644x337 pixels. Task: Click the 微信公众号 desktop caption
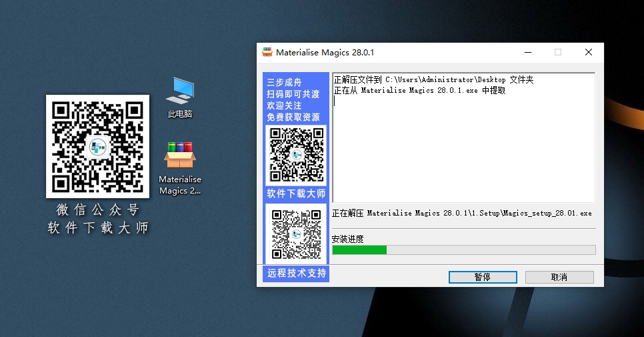(98, 210)
